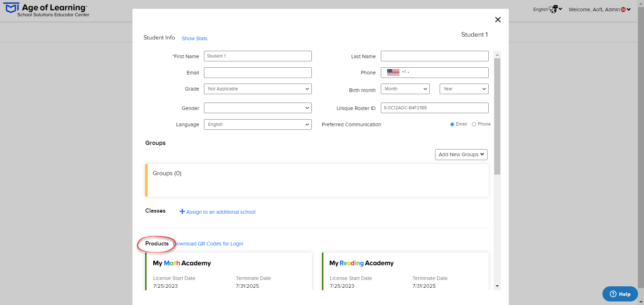This screenshot has width=644, height=305.
Task: Focus the Unique Roster ID field
Action: (x=435, y=108)
